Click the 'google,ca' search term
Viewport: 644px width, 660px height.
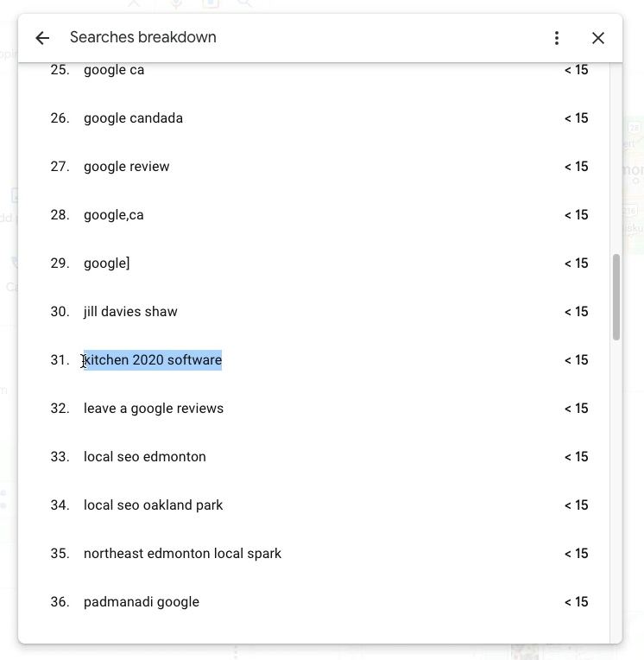pos(114,215)
